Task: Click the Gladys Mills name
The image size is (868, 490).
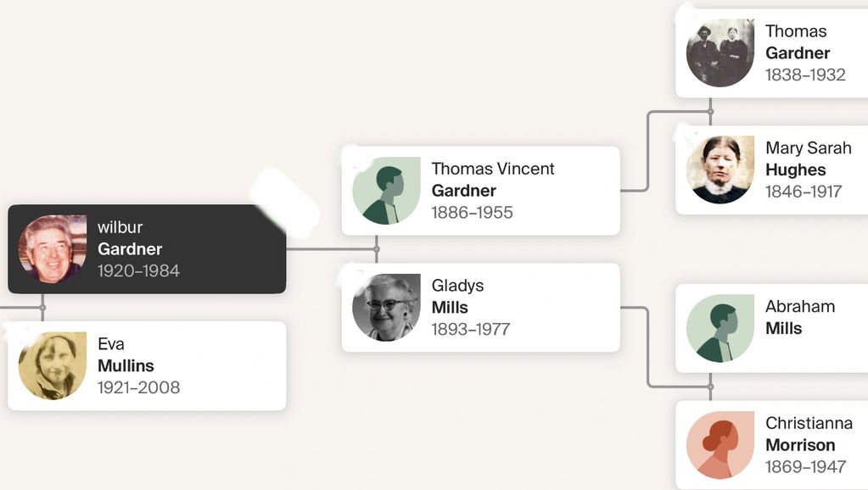Action: (x=457, y=297)
